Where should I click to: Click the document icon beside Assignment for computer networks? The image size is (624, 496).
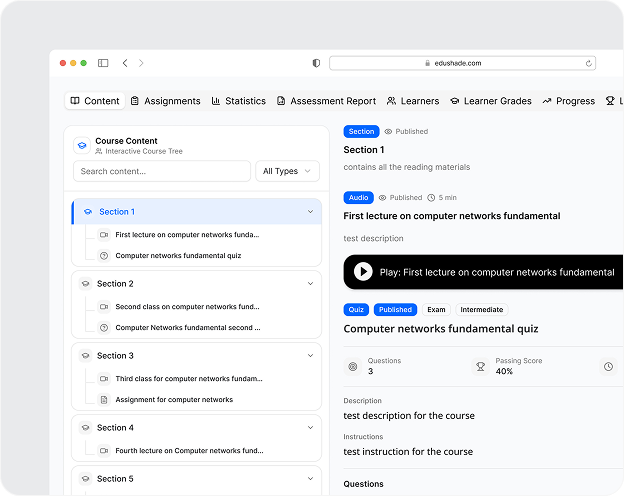point(104,399)
